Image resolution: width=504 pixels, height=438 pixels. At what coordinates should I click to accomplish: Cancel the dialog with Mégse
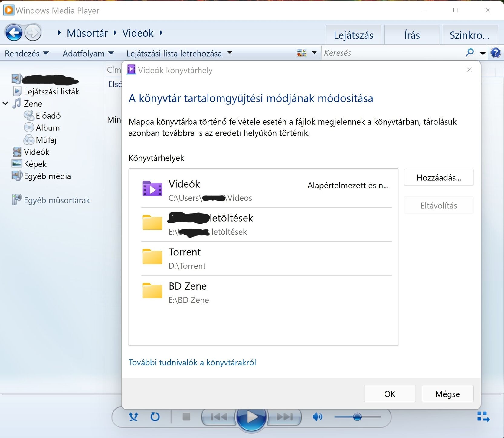coord(447,394)
